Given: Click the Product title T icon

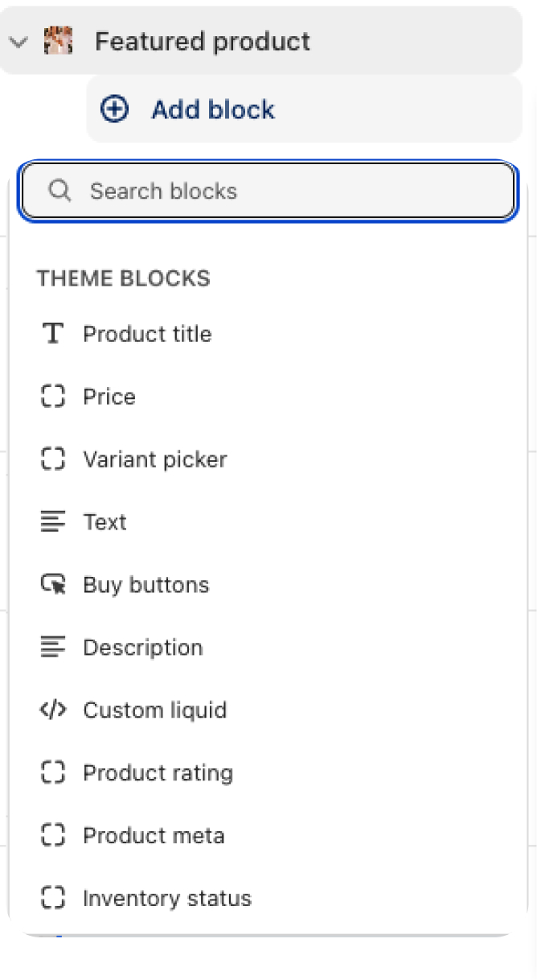Looking at the screenshot, I should pyautogui.click(x=53, y=334).
